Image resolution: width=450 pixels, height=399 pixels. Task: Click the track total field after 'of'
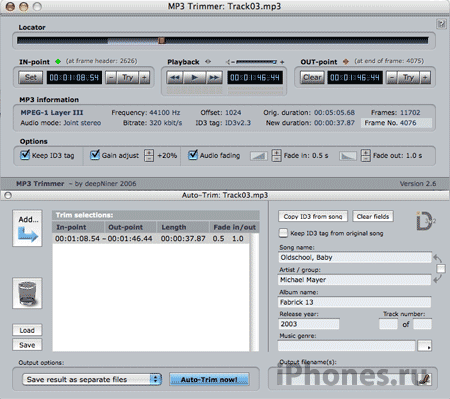422,324
